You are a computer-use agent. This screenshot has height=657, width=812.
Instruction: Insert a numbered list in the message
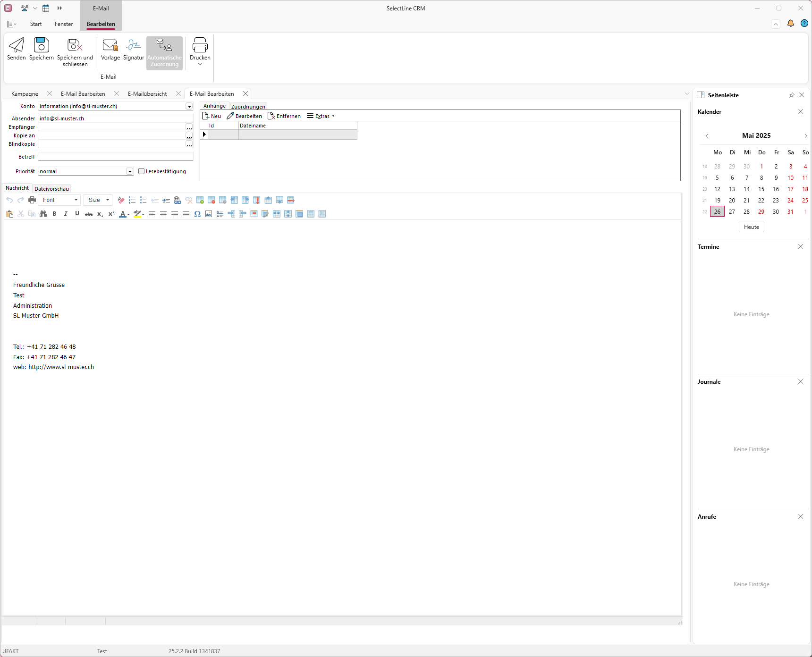[132, 200]
